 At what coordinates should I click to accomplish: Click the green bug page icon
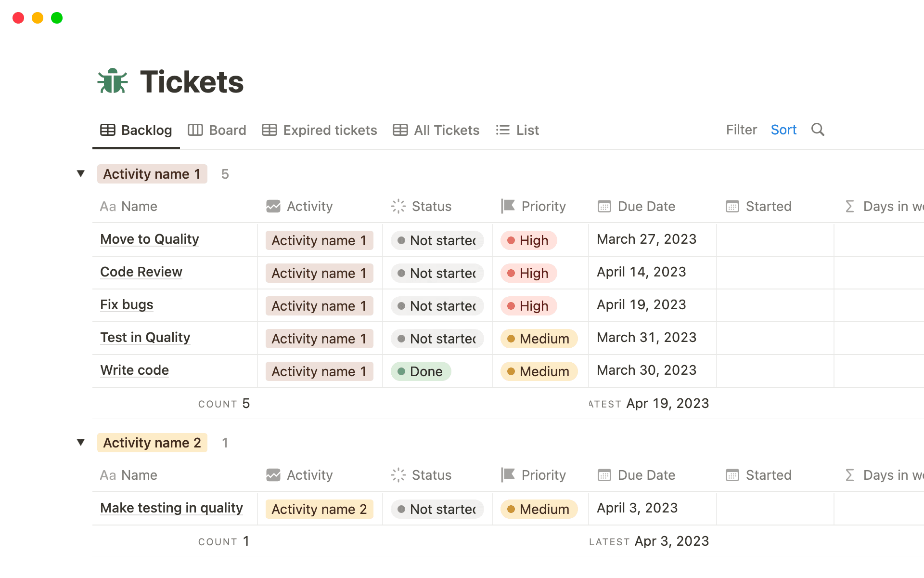[113, 81]
